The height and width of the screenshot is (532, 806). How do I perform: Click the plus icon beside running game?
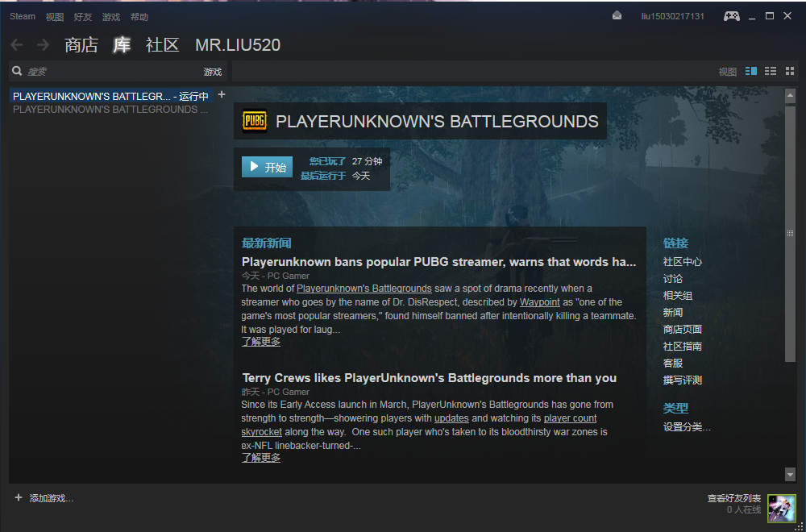222,94
